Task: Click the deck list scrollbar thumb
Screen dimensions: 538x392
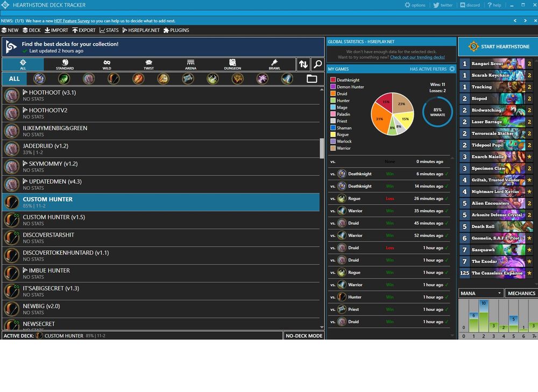Action: pos(322,148)
